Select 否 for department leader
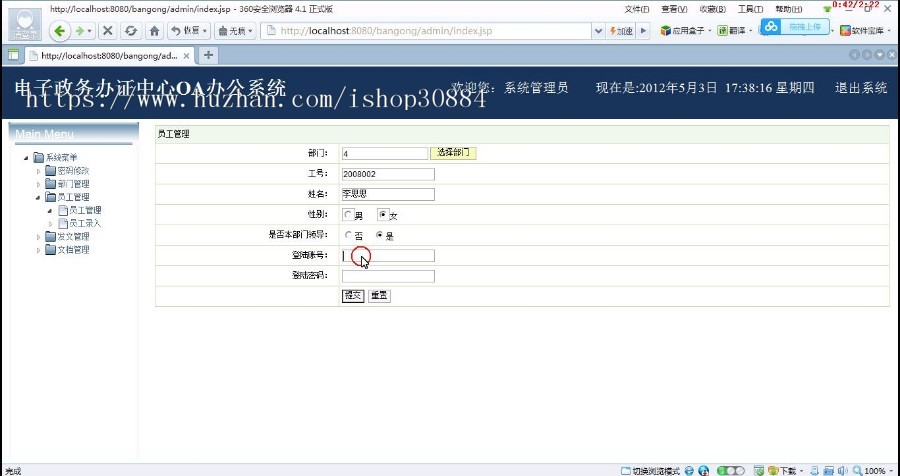Viewport: 900px width, 476px height. pyautogui.click(x=348, y=235)
